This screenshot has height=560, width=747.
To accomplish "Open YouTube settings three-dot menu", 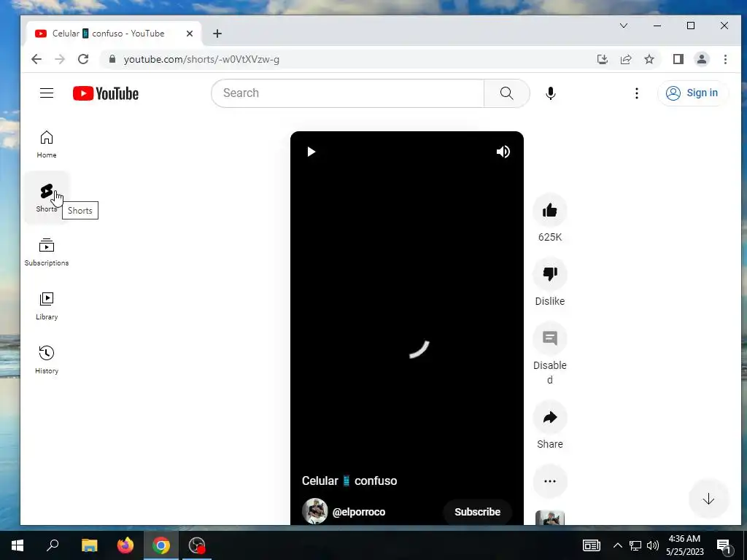I will pos(636,93).
